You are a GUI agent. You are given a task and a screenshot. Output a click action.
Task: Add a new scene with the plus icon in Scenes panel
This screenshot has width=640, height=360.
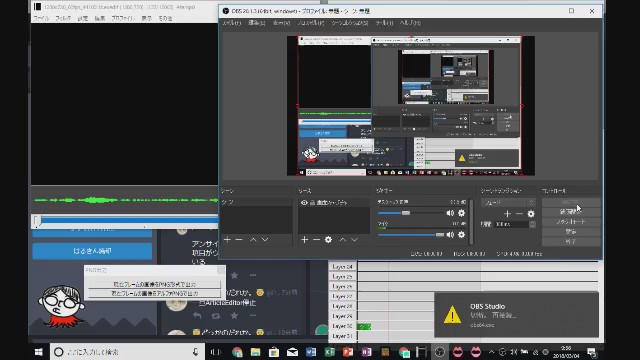(227, 240)
